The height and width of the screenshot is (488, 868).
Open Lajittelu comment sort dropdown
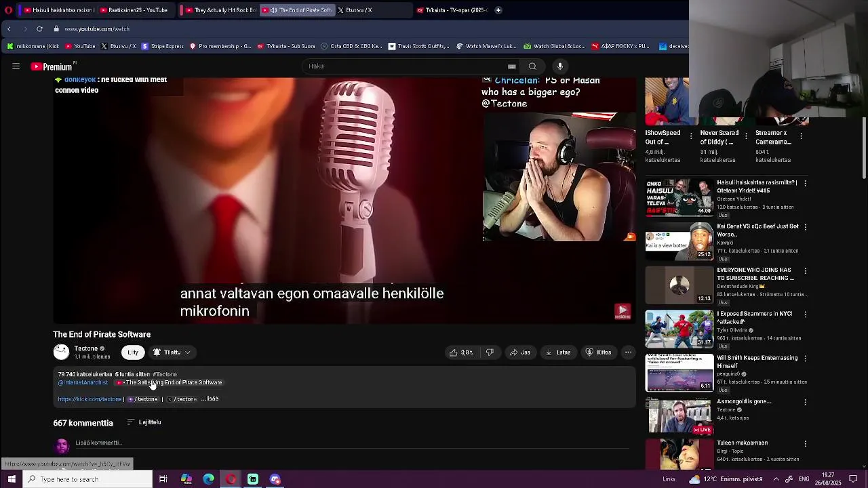pyautogui.click(x=144, y=422)
